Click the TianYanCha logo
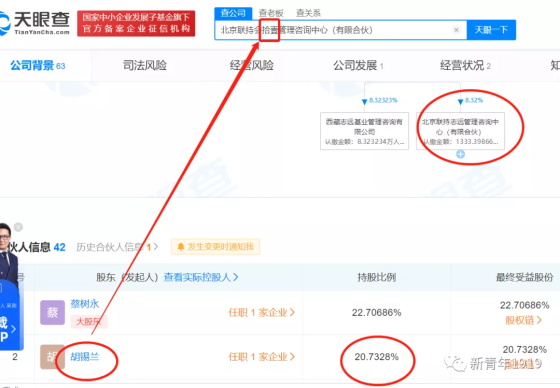The width and height of the screenshot is (560, 388). [x=35, y=23]
